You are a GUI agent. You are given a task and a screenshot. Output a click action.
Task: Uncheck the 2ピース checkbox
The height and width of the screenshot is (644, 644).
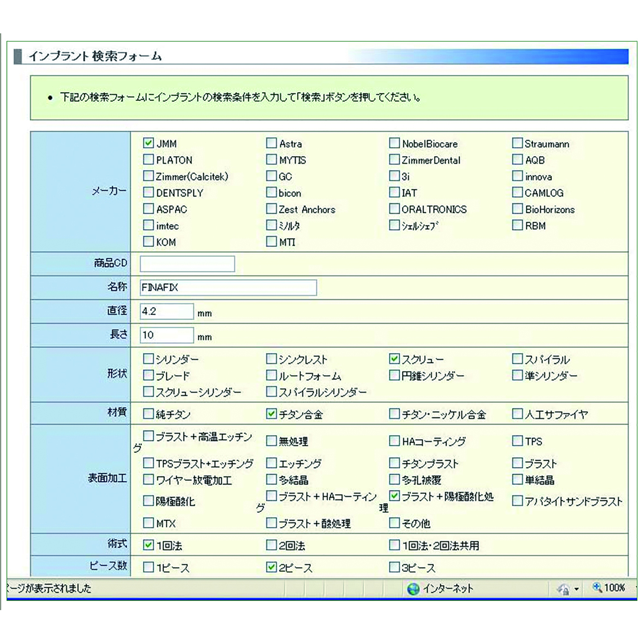[x=271, y=567]
